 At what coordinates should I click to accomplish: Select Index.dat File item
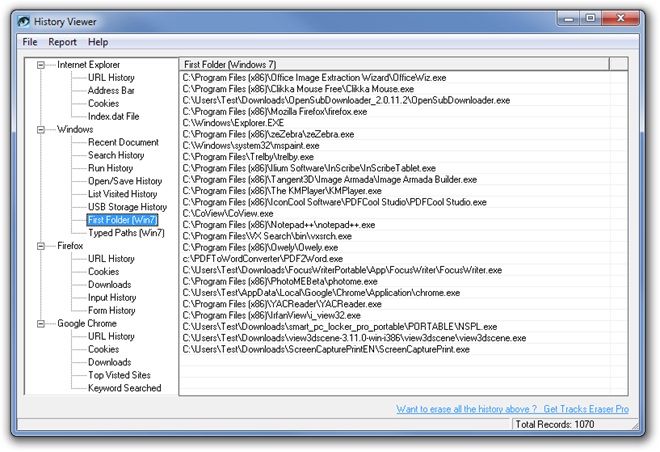[x=114, y=117]
